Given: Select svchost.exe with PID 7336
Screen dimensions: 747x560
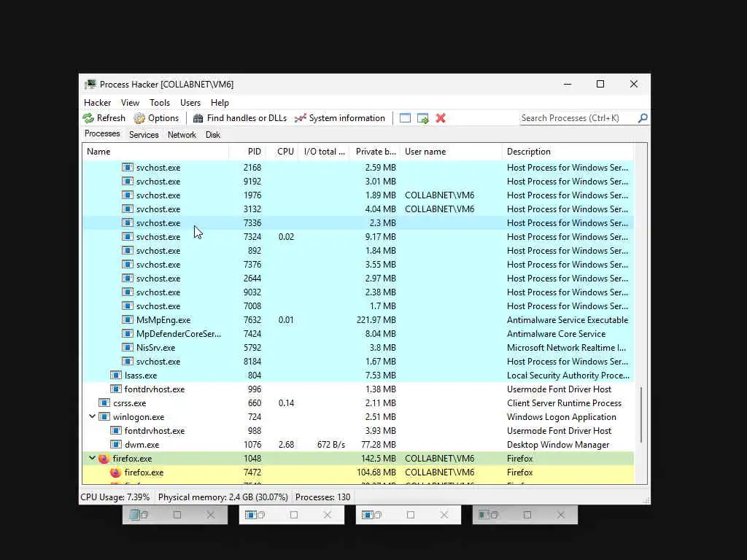Looking at the screenshot, I should pyautogui.click(x=358, y=223).
